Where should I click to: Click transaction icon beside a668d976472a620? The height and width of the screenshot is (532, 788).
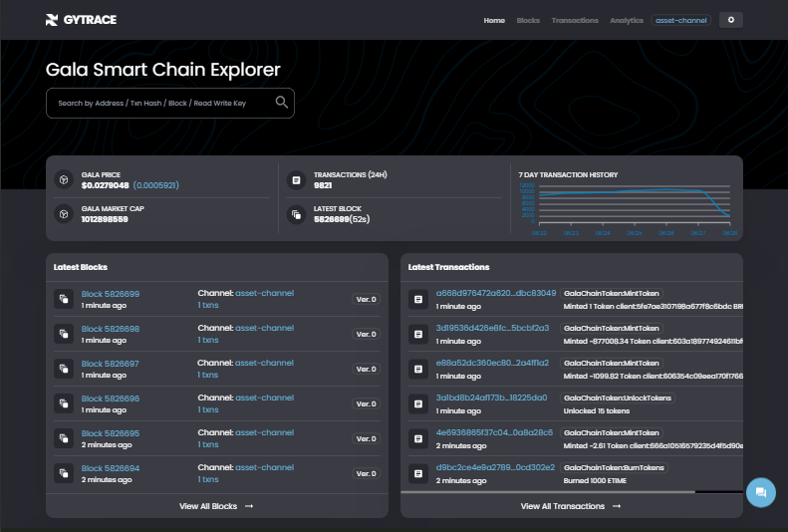click(418, 300)
